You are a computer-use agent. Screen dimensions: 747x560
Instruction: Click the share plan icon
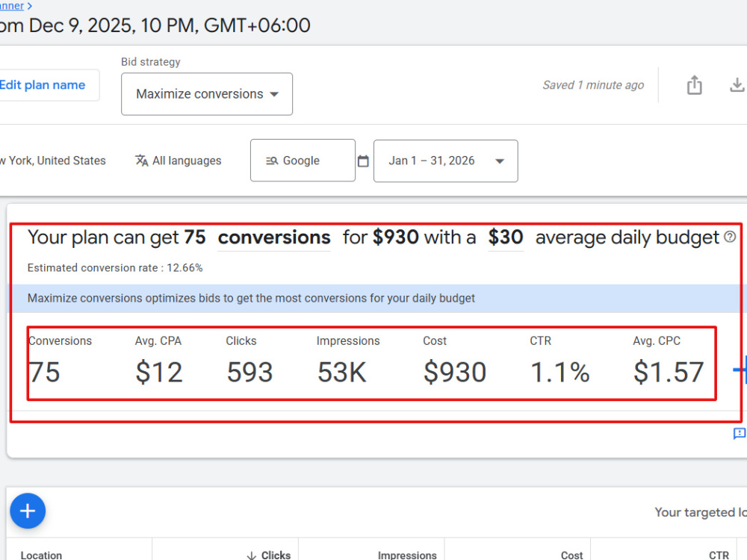(x=694, y=85)
